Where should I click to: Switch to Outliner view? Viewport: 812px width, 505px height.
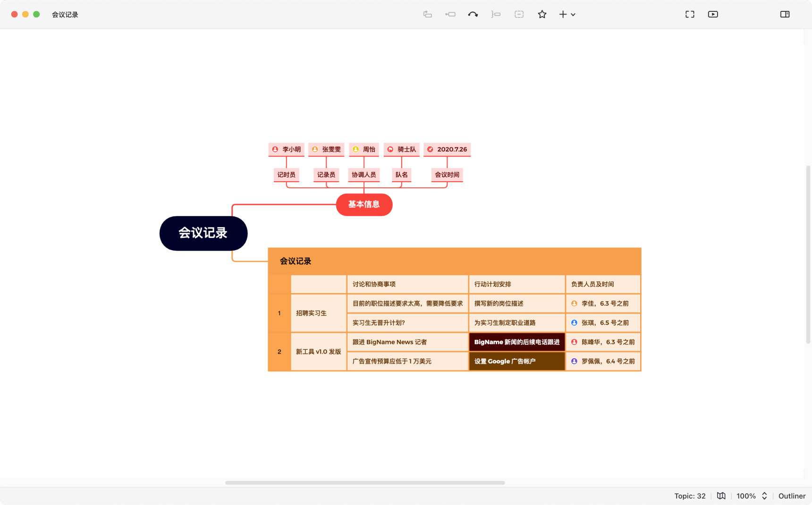[x=792, y=496]
